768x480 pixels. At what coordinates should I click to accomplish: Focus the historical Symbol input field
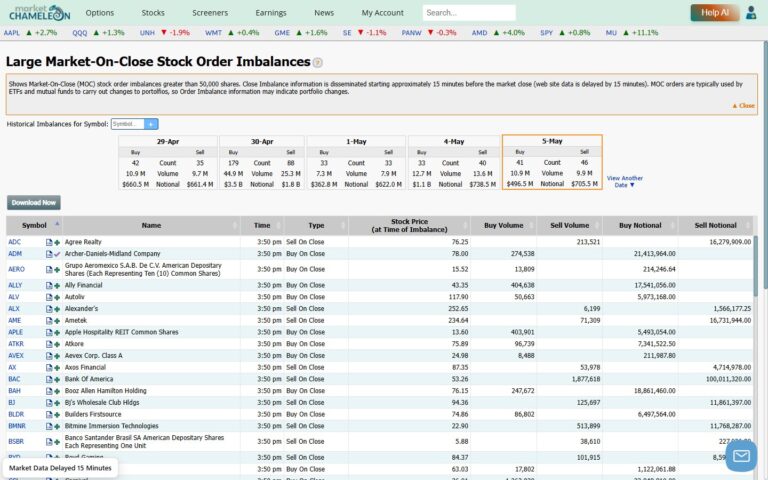click(128, 124)
